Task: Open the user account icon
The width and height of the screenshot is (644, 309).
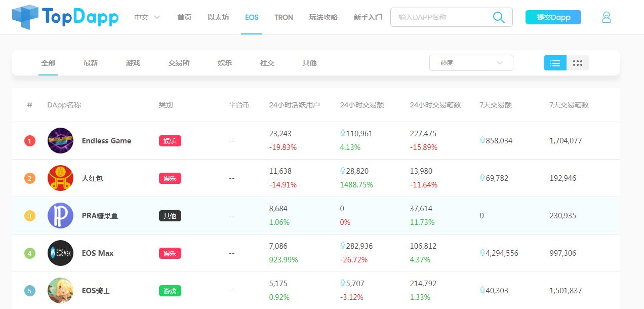Action: [607, 17]
